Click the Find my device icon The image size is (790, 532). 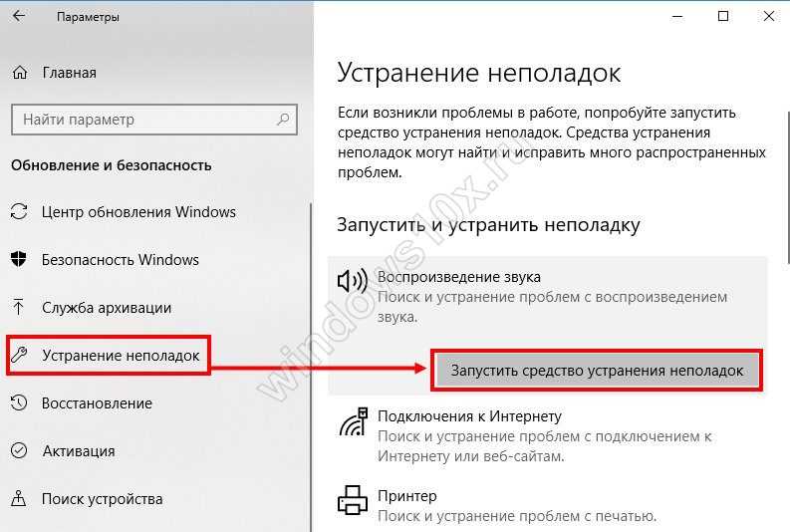coord(19,498)
